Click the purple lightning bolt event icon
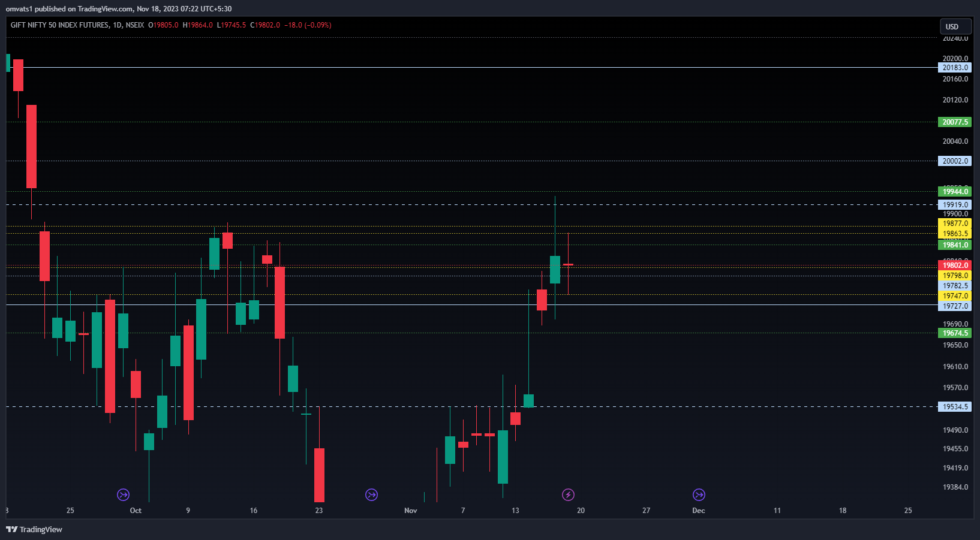Screen dimensions: 980x540 tap(568, 494)
